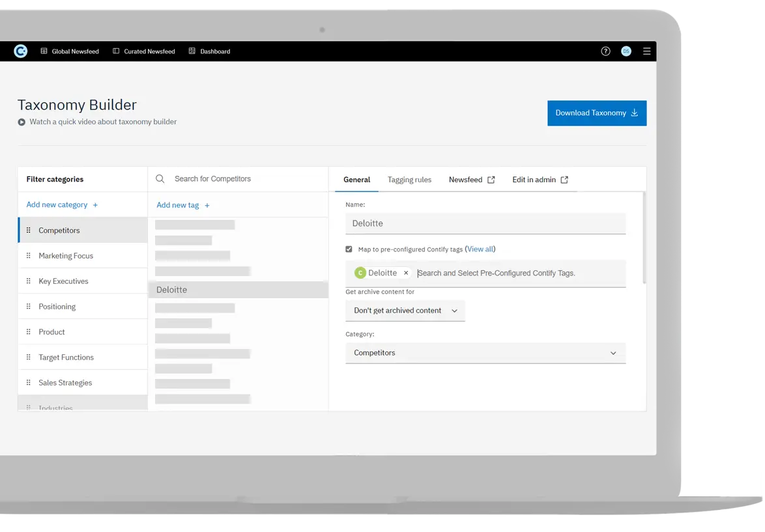The height and width of the screenshot is (532, 765).
Task: Select the Target Functions category
Action: pyautogui.click(x=83, y=357)
